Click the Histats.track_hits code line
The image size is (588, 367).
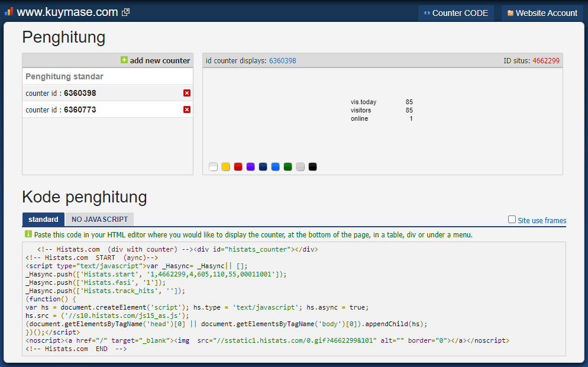coord(105,291)
